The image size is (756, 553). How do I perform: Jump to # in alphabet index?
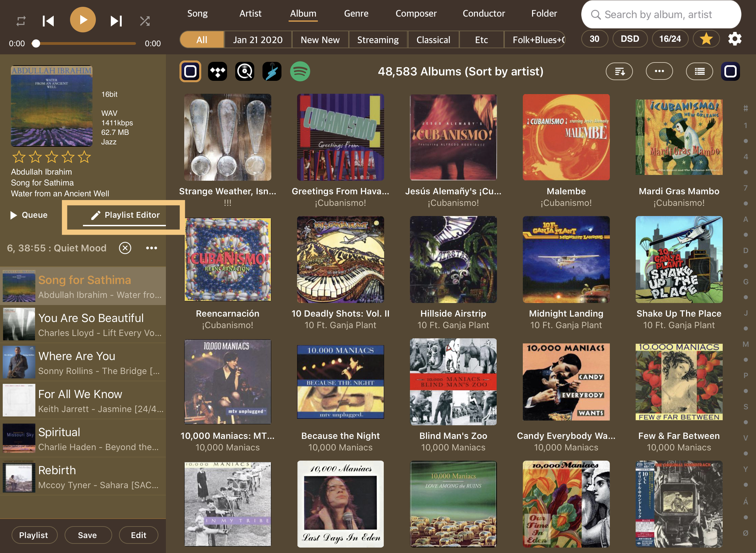click(746, 108)
